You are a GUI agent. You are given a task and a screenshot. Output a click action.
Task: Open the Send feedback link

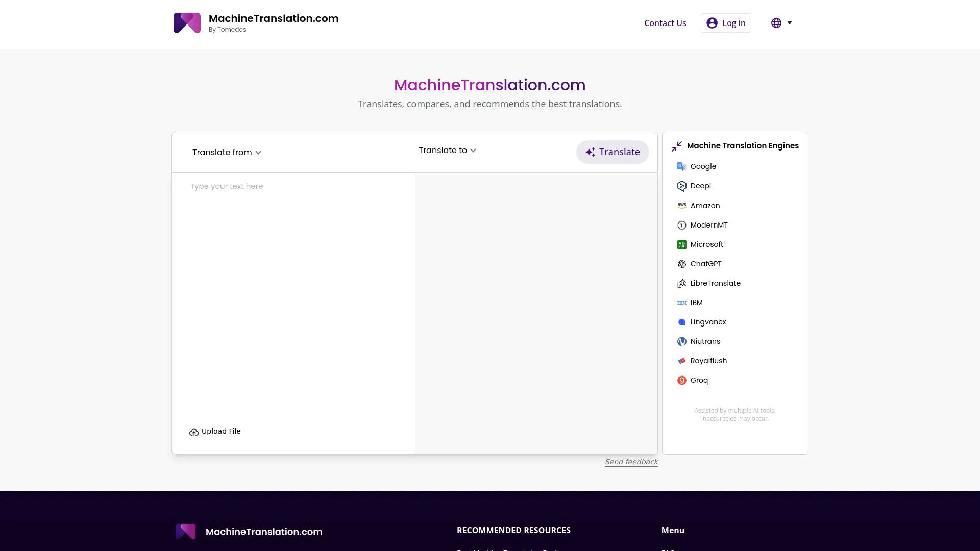pos(631,462)
